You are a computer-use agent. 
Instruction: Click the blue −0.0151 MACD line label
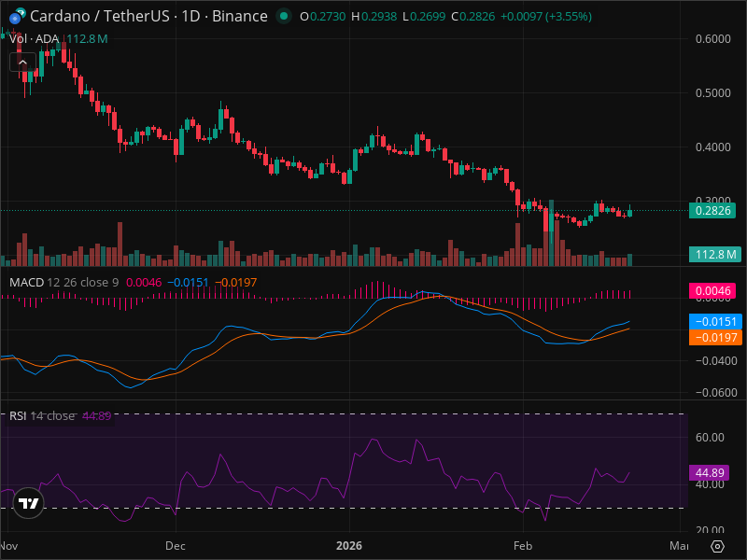715,321
